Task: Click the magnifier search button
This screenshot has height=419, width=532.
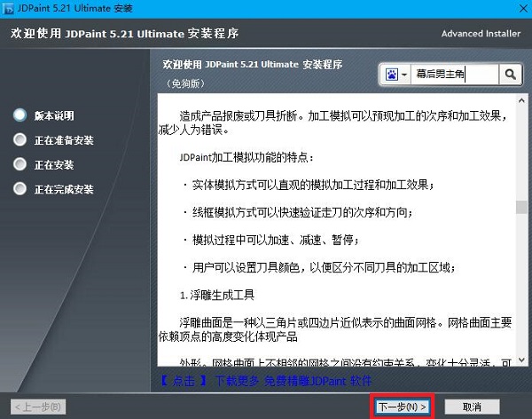Action: (x=510, y=74)
